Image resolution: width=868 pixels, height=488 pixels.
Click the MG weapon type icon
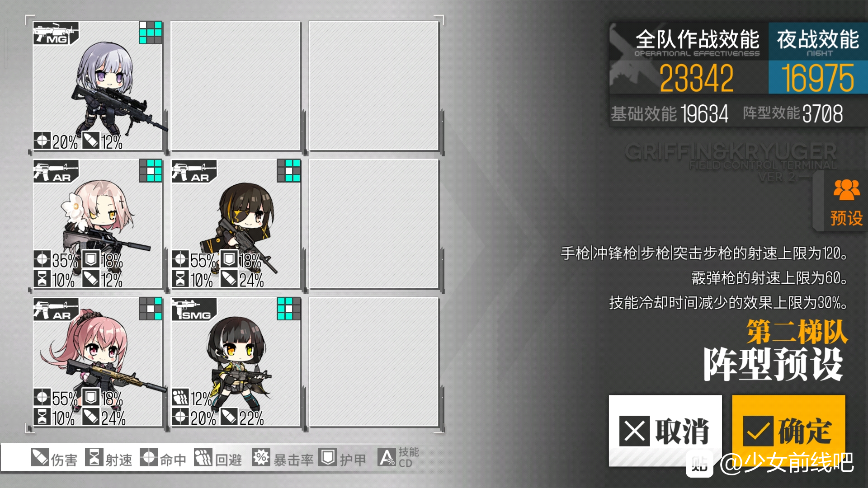56,33
